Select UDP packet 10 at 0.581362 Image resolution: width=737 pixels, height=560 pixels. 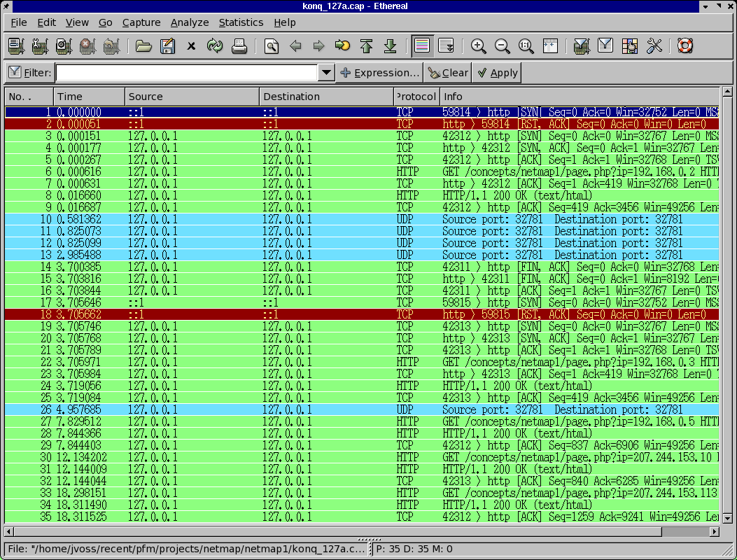tap(362, 219)
